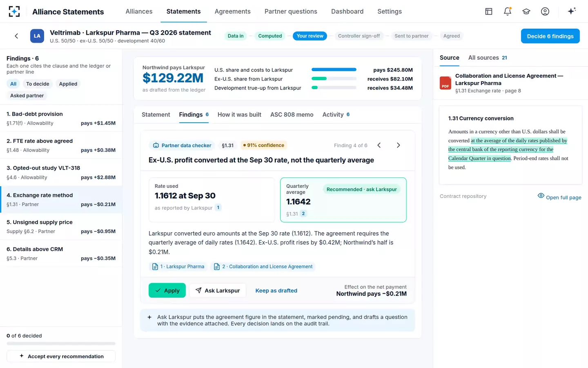Switch to All sources tab
Screen dimensions: 588x368
tap(488, 58)
